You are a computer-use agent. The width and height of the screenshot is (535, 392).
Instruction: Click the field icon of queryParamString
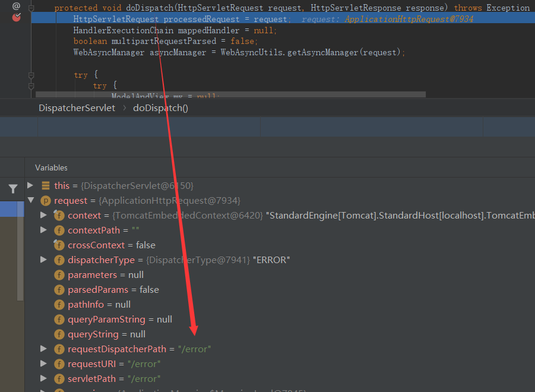[x=59, y=320]
